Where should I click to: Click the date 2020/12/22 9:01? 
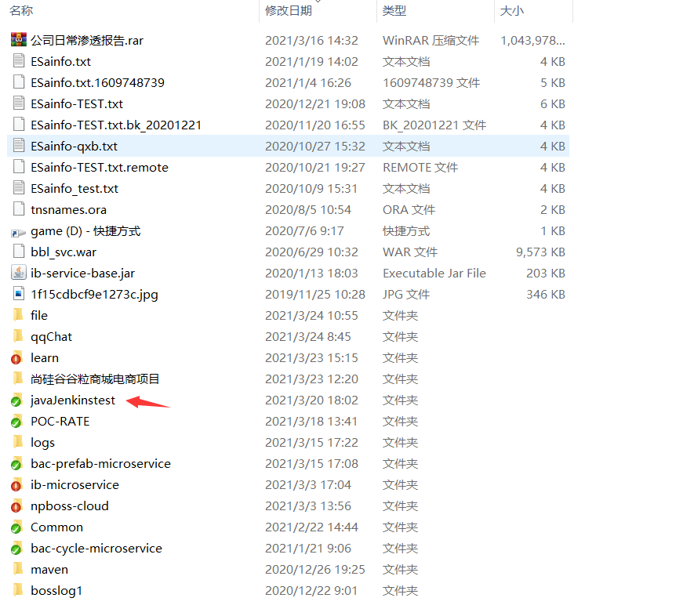pyautogui.click(x=311, y=591)
